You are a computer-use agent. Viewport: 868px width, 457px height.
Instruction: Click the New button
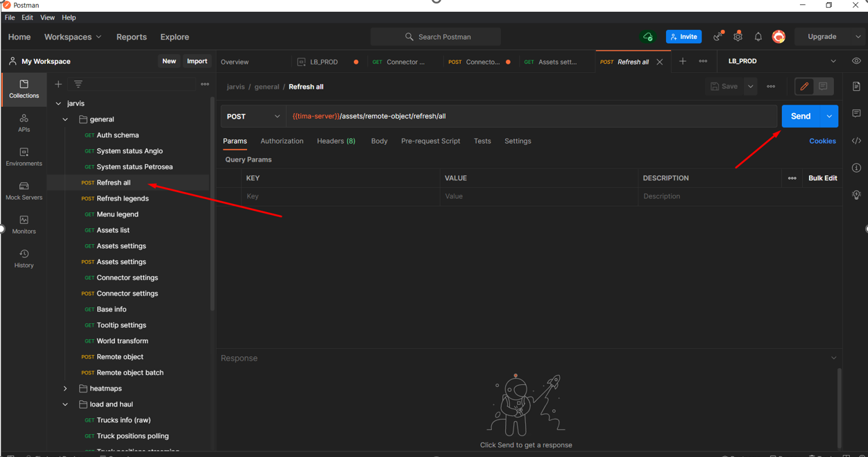pos(169,61)
